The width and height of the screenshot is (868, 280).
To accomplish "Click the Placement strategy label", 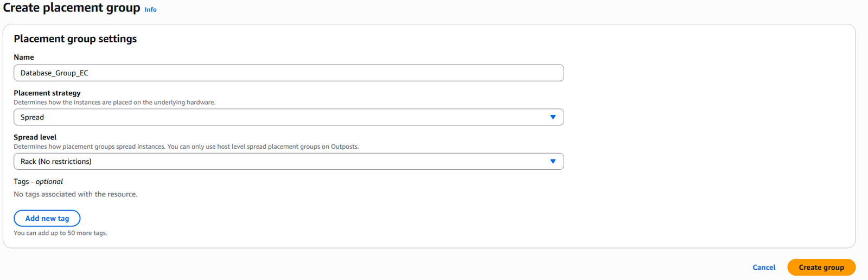I will pos(47,93).
